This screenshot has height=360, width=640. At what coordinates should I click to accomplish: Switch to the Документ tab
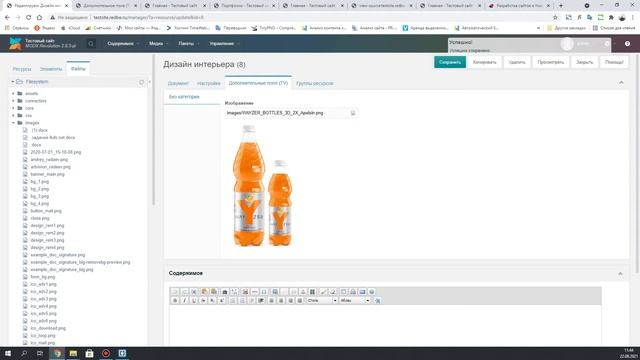tap(178, 83)
